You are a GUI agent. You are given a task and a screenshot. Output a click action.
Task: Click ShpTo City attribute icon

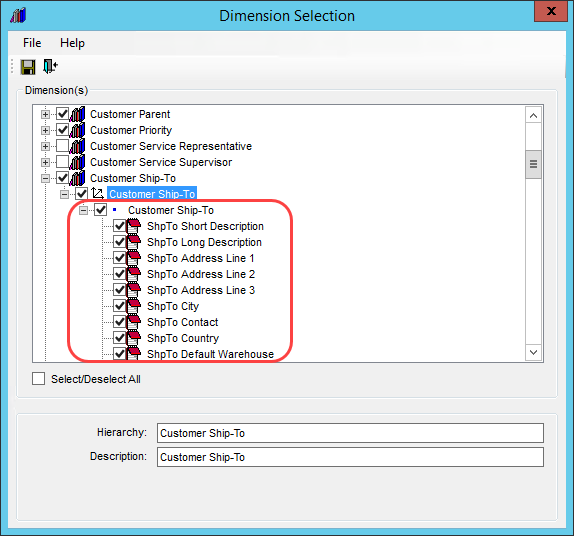pos(134,306)
